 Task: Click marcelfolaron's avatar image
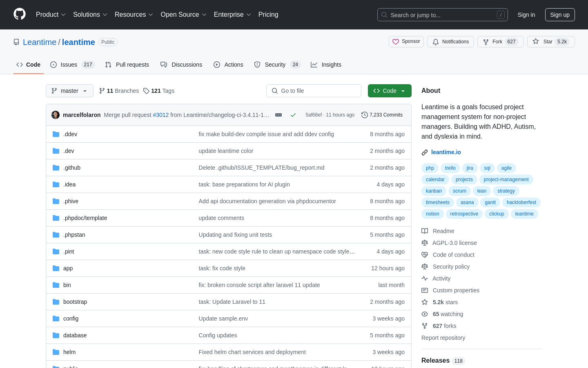[x=56, y=115]
